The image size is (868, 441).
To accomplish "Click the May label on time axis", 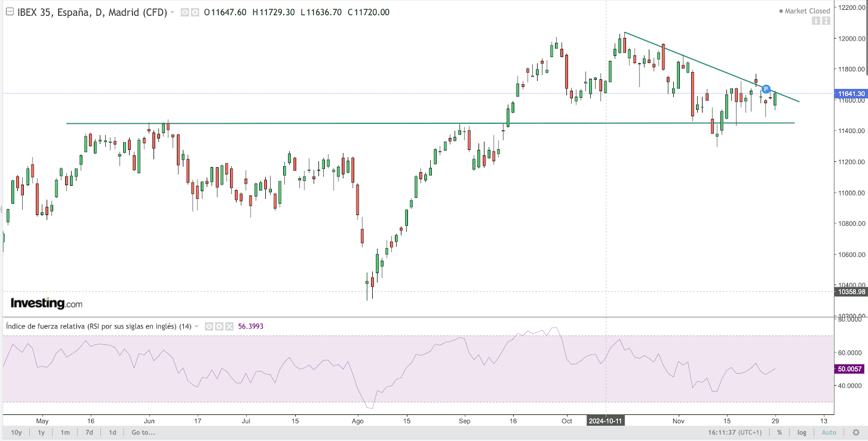I will 42,421.
